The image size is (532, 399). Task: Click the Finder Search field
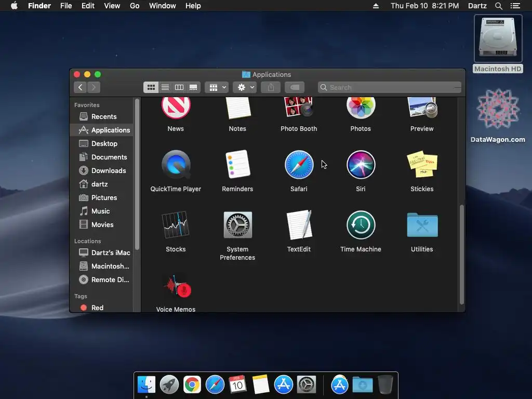pyautogui.click(x=390, y=87)
